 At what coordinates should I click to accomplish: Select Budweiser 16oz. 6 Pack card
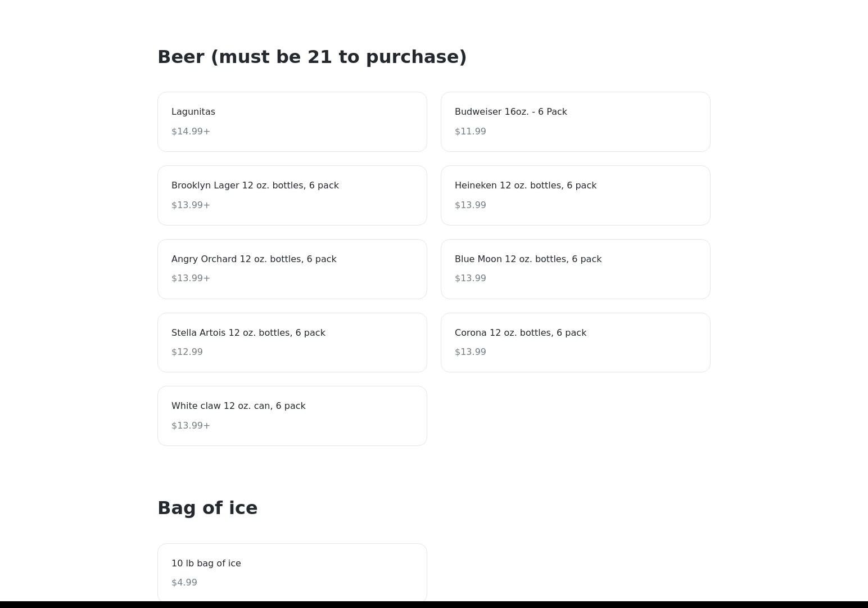coord(510,112)
